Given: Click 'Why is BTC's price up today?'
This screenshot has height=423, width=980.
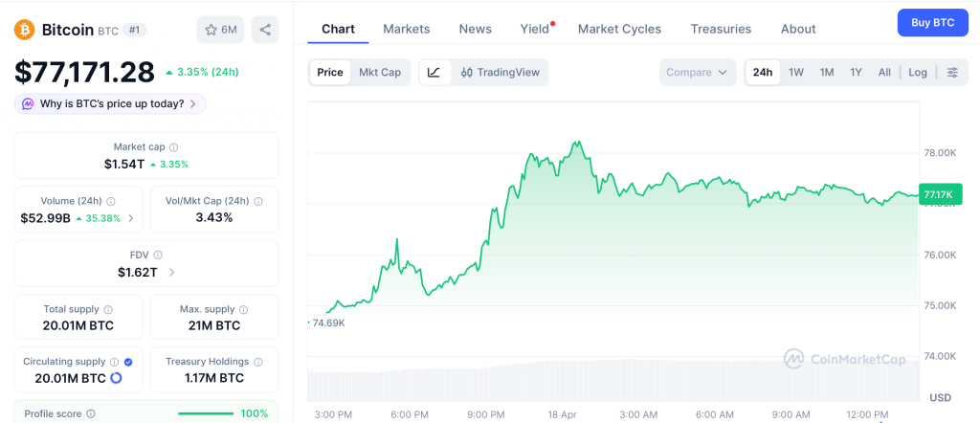Looking at the screenshot, I should pos(110,103).
